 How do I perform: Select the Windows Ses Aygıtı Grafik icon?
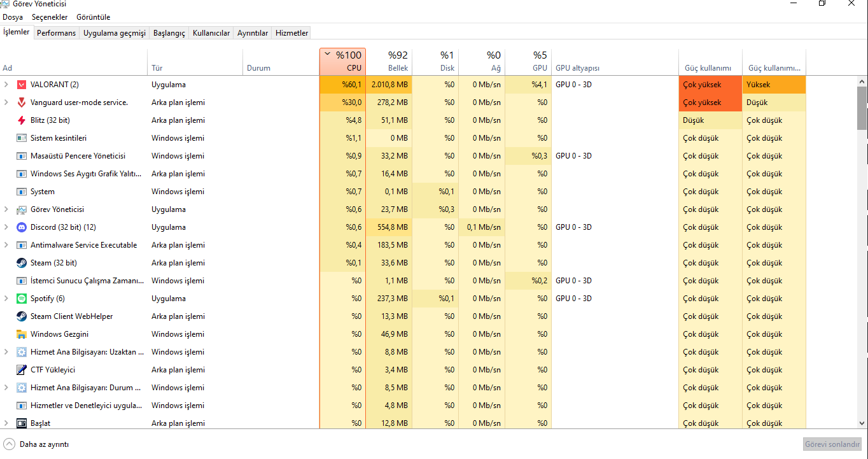click(x=22, y=174)
